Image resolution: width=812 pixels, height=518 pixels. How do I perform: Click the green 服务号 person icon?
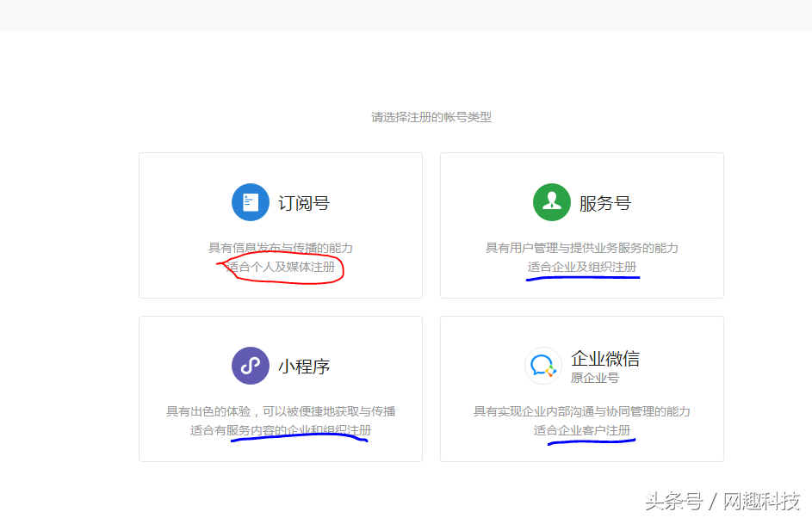[551, 202]
